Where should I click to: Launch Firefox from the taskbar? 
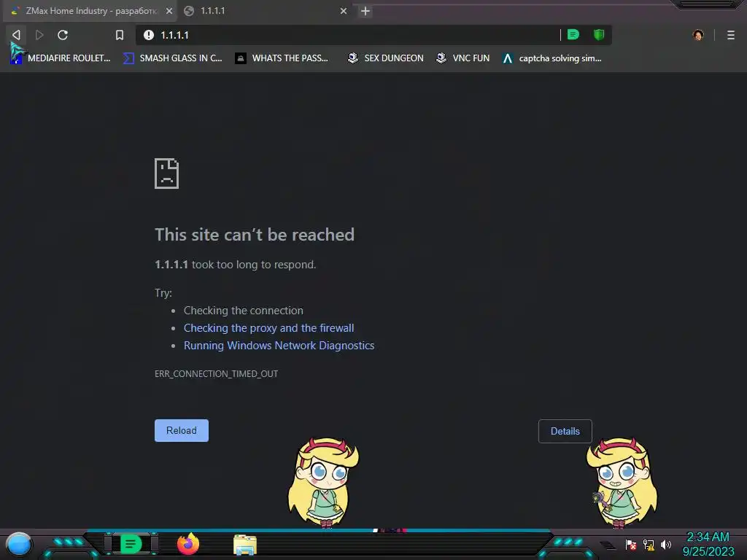click(x=188, y=544)
